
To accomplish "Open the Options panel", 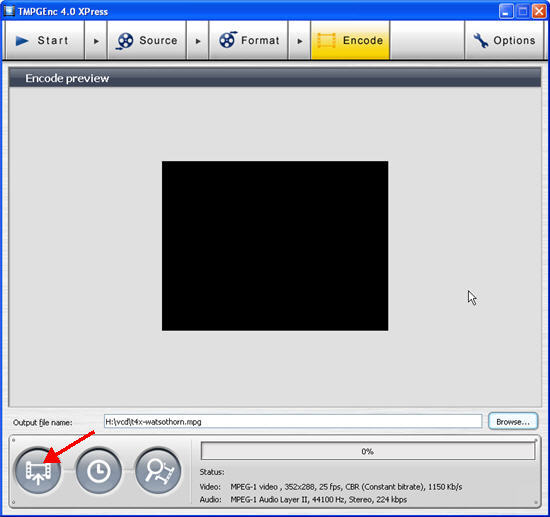I will pyautogui.click(x=504, y=41).
